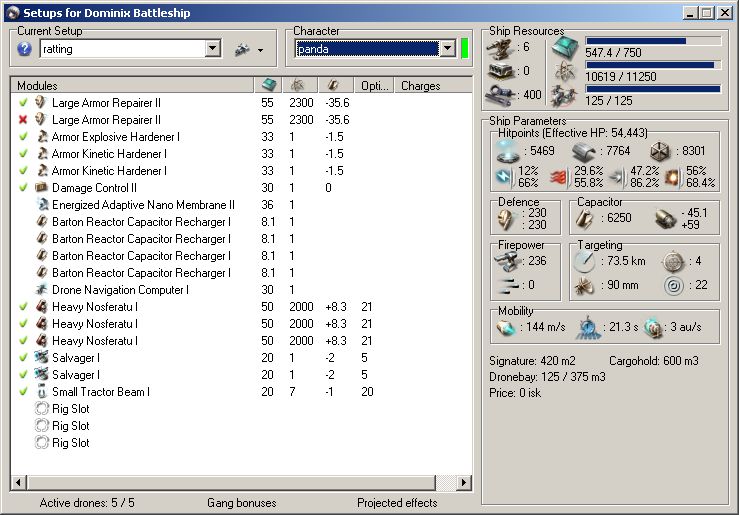Click the ship fitting icon beside setup
Viewport: 739px width, 515px height.
[x=242, y=49]
